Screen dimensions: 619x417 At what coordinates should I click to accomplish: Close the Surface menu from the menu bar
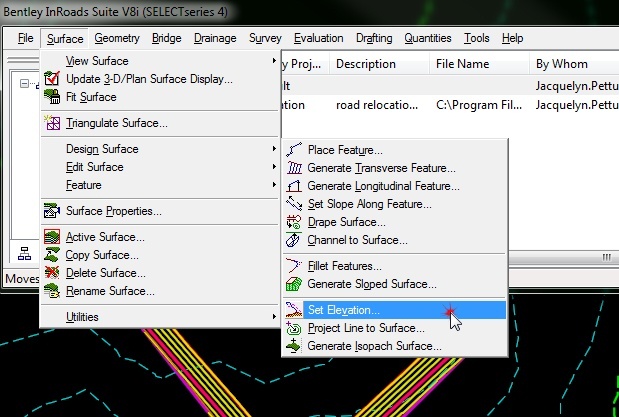(65, 38)
